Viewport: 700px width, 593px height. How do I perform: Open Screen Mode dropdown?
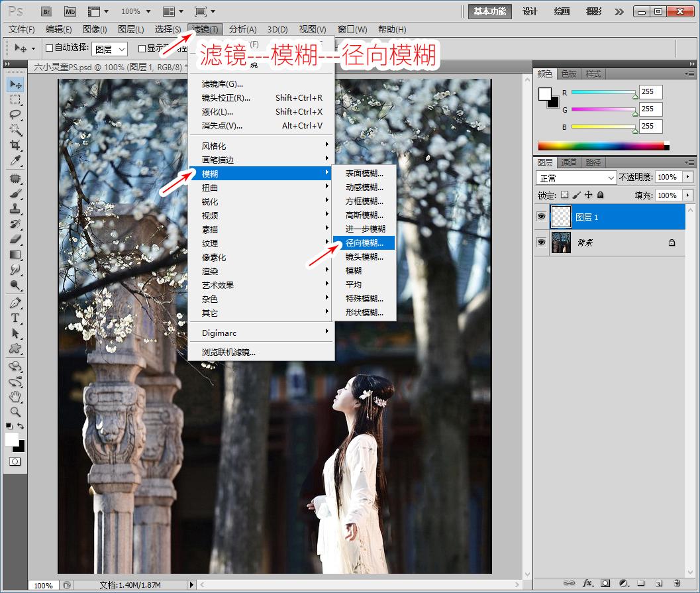(205, 11)
